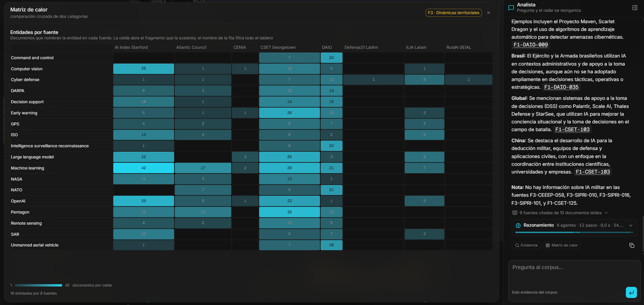Filter the board by Pentagon
644x305 pixels.
(x=20, y=212)
